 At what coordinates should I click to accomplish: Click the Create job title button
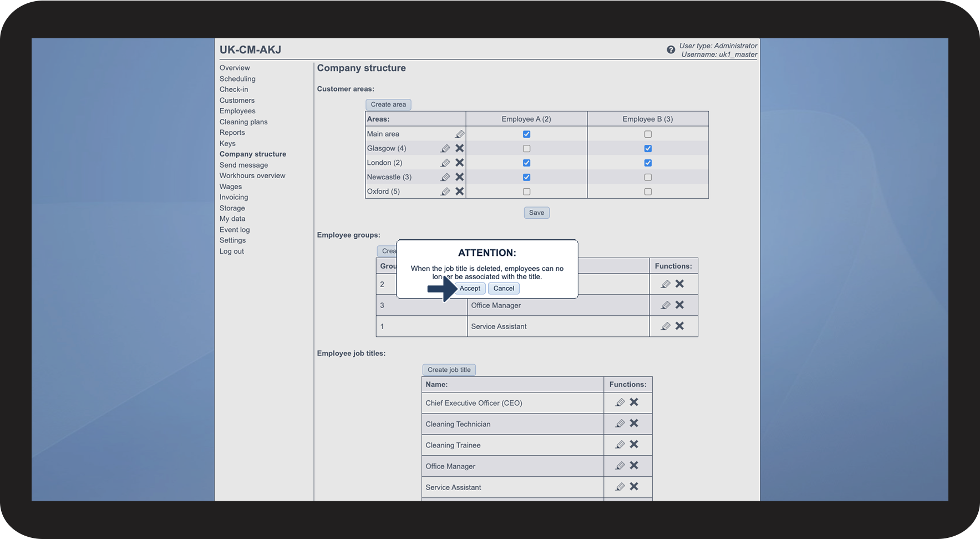coord(449,370)
